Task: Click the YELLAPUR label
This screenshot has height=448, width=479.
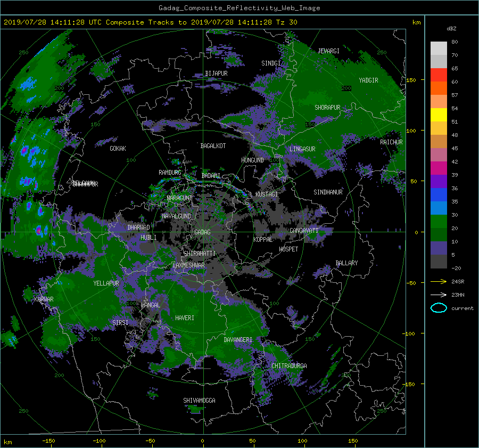Action: (106, 283)
